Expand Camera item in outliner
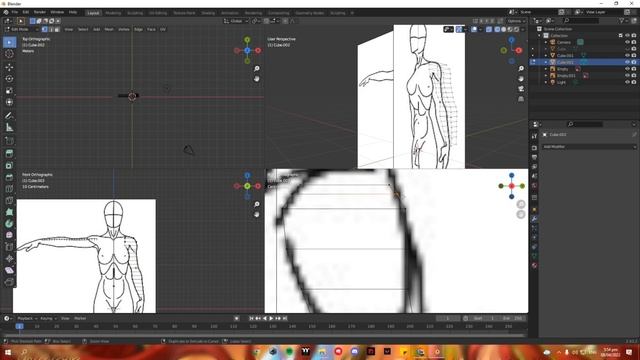Viewport: 640px width, 360px height. pos(546,42)
